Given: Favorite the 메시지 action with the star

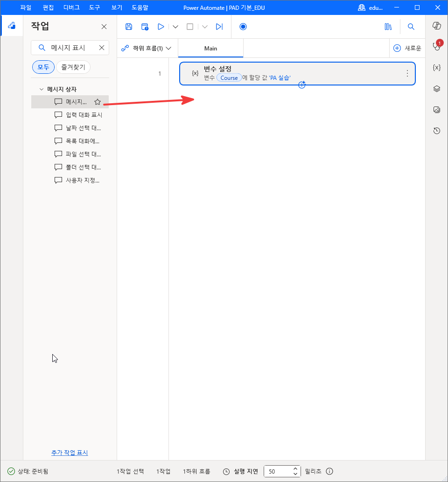Looking at the screenshot, I should (98, 102).
